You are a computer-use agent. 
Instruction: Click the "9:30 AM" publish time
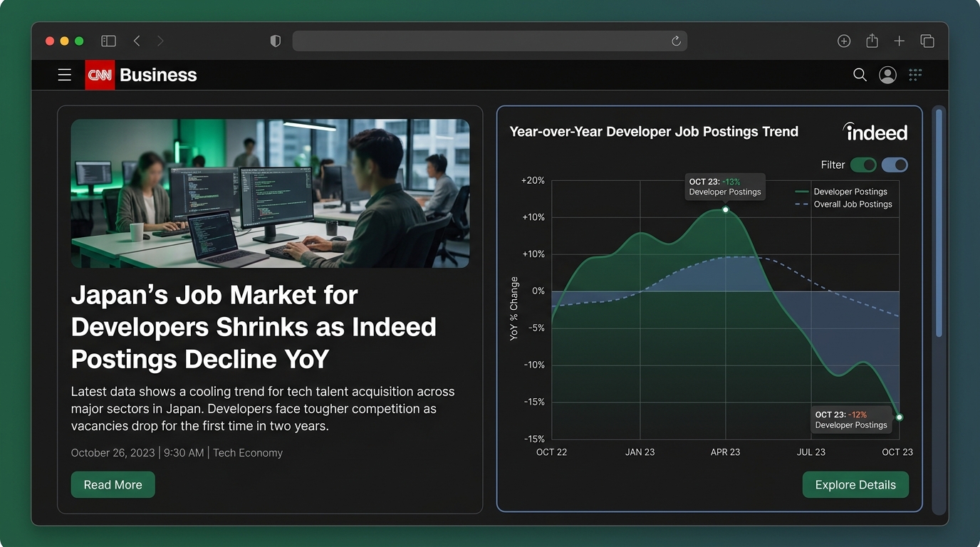pos(184,453)
